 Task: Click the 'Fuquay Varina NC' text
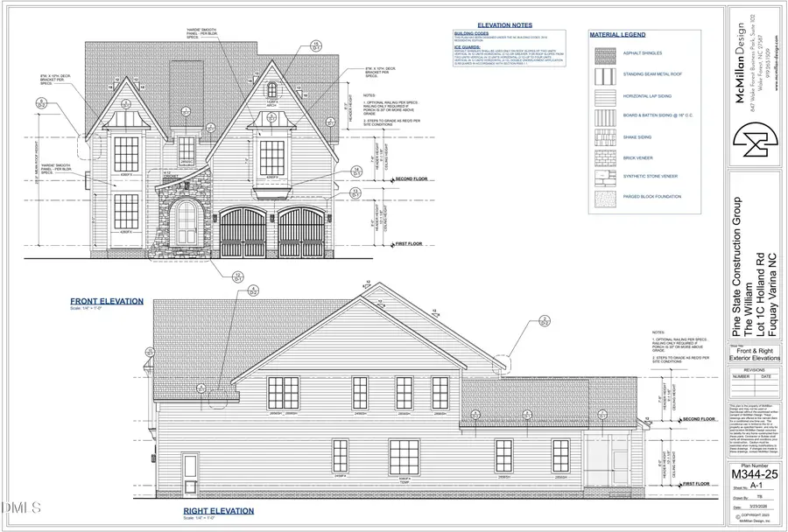tap(772, 296)
